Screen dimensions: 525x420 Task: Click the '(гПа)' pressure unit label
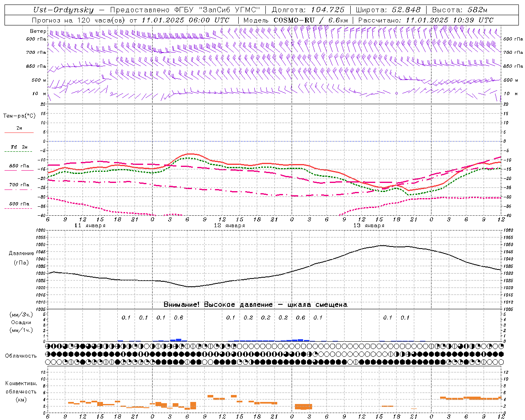click(x=21, y=263)
